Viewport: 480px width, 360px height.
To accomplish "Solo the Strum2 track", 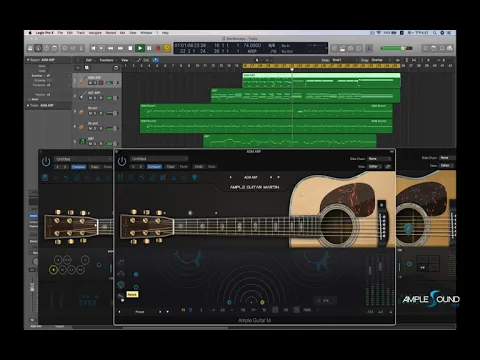I will (95, 128).
